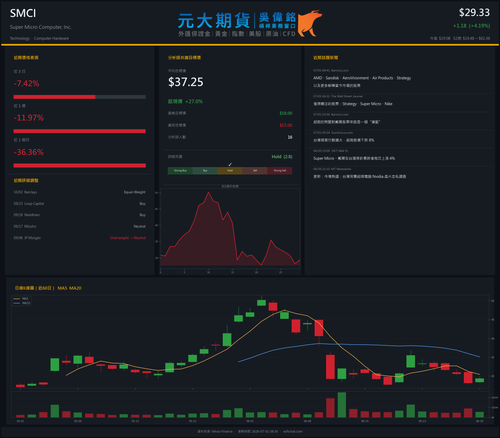Open the 元大期貨 banner in the header
Screen dimensions: 500x438
250,23
